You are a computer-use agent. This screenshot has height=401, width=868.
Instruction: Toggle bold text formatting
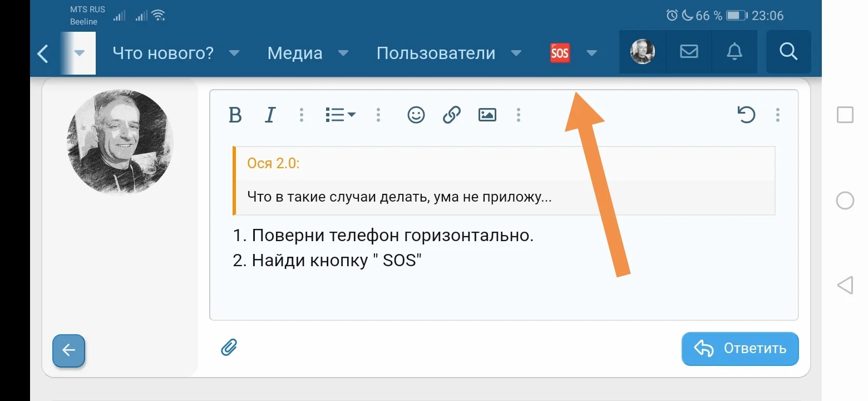pos(235,115)
